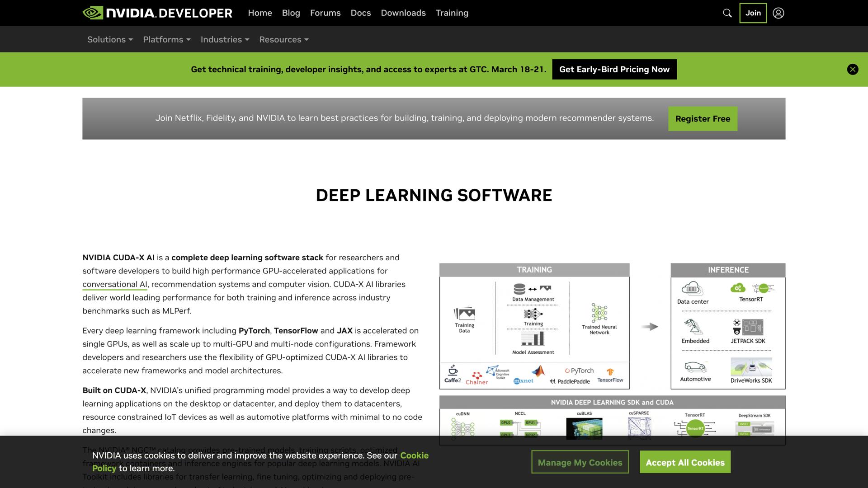
Task: Click Register Free for the webinar
Action: tap(703, 118)
